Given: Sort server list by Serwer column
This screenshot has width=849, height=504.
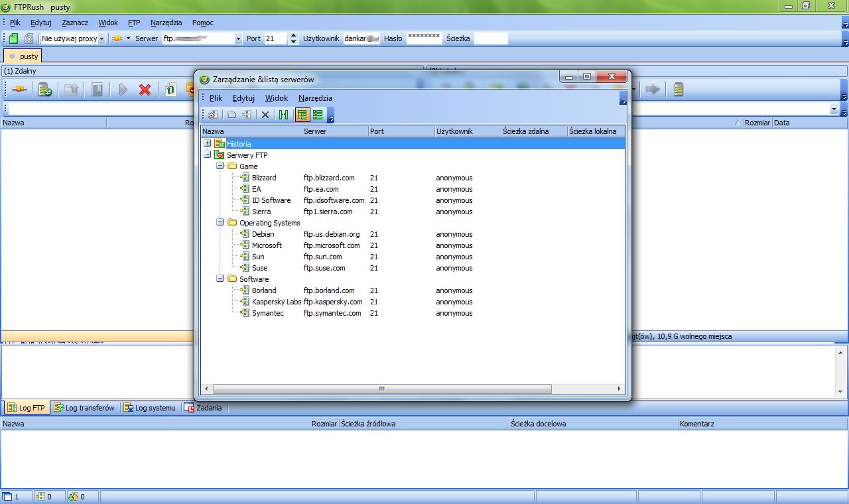Looking at the screenshot, I should (x=335, y=131).
